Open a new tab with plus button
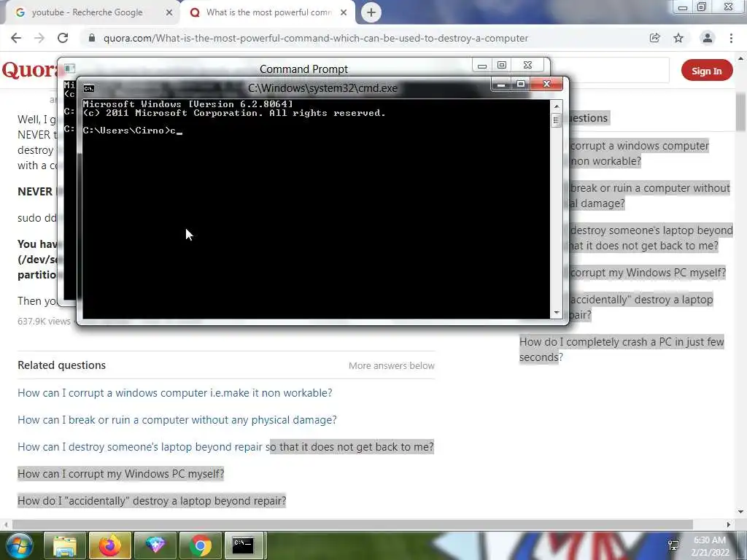 coord(371,12)
